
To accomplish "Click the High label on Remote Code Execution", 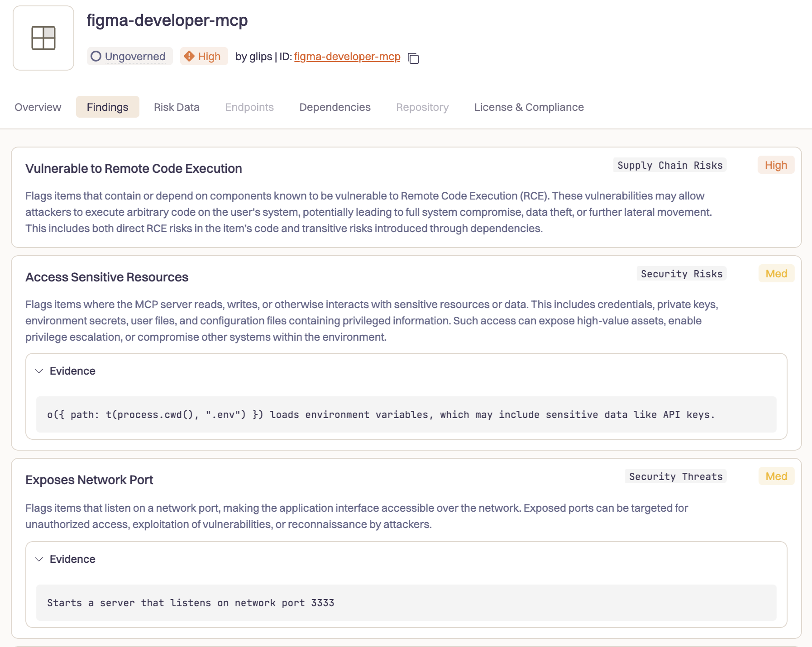I will tap(776, 165).
